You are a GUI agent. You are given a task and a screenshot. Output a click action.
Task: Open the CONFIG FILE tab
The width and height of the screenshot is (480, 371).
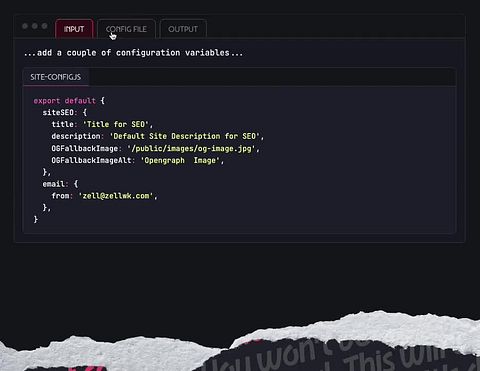(x=126, y=29)
